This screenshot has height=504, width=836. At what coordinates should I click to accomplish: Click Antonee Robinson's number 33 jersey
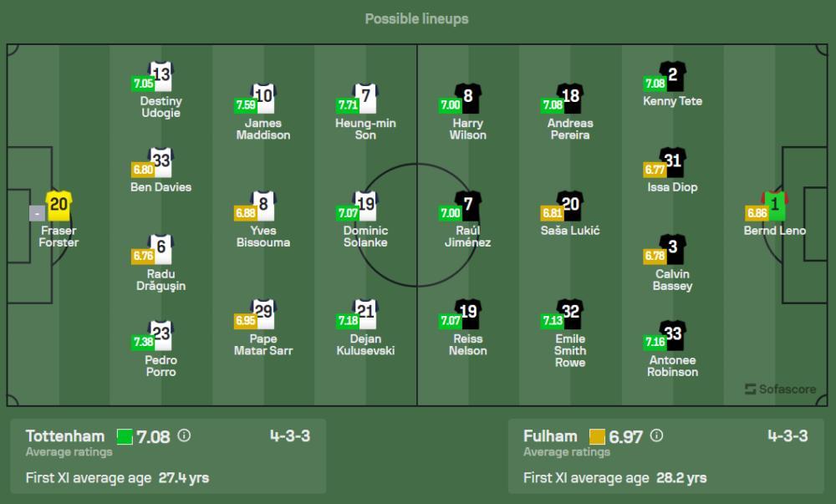(673, 333)
